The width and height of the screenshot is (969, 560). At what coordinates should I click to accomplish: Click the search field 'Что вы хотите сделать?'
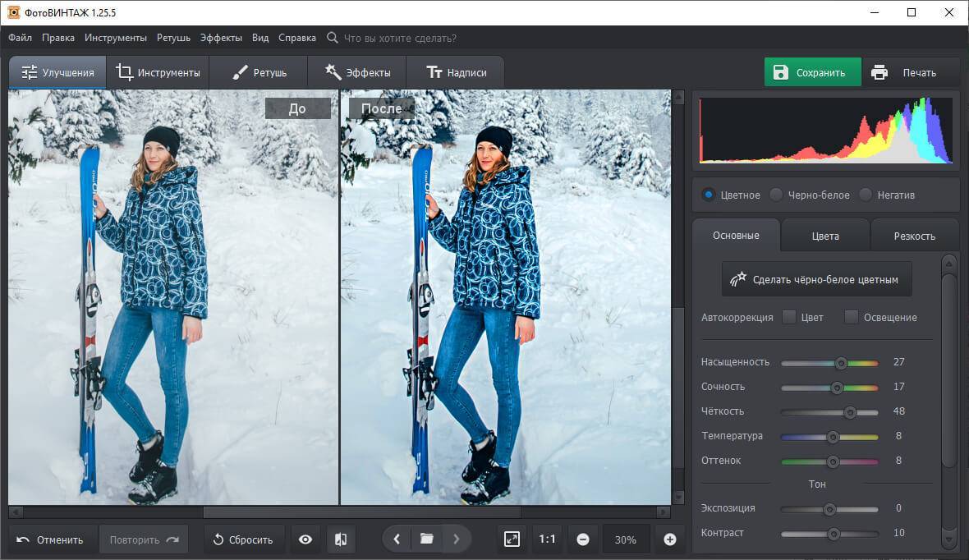point(400,38)
